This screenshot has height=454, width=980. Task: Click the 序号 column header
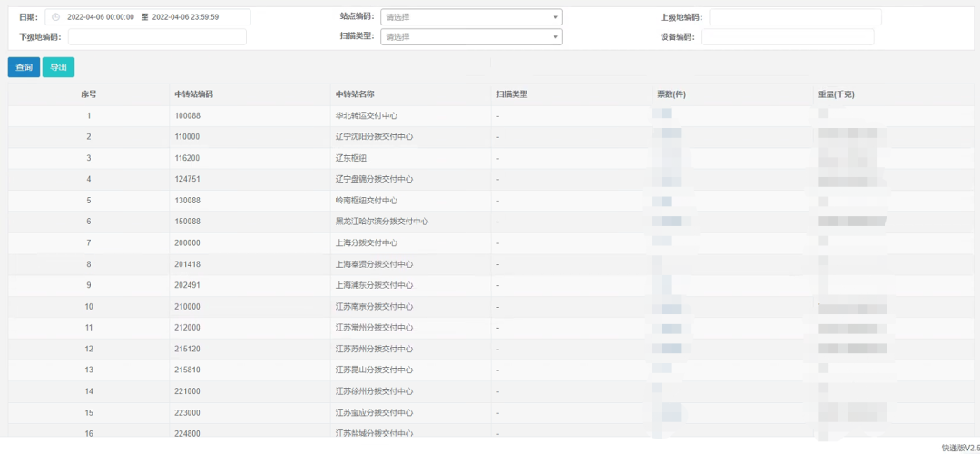tap(89, 94)
